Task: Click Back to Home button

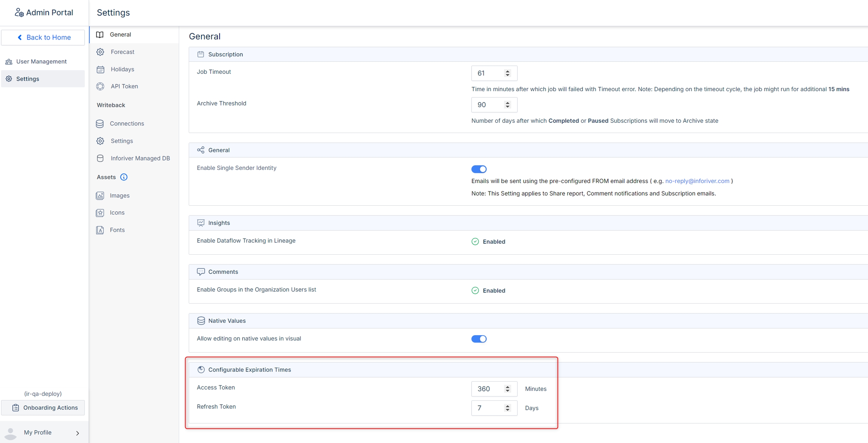Action: pyautogui.click(x=43, y=37)
